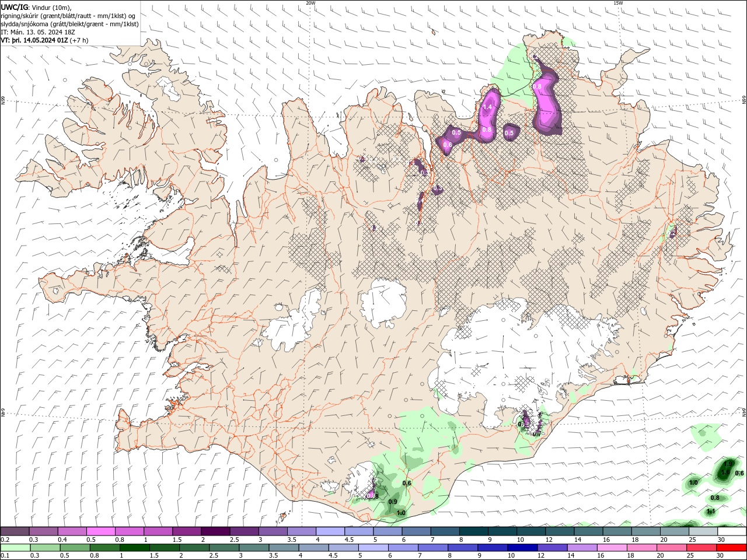This screenshot has height=560, width=747.
Task: Click the UWC/IG title text
Action: [14, 7]
